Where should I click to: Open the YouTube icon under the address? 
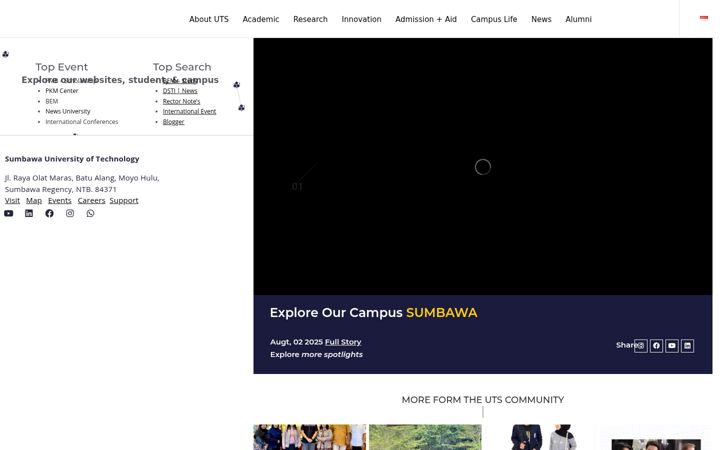tap(9, 213)
